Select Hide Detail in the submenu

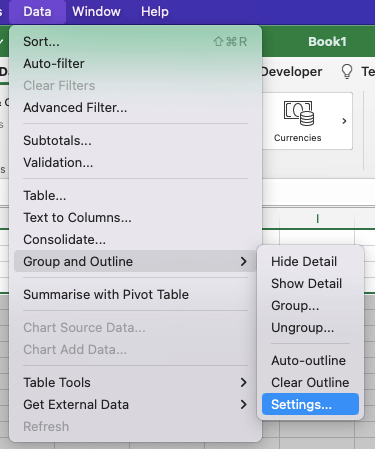[x=310, y=261]
